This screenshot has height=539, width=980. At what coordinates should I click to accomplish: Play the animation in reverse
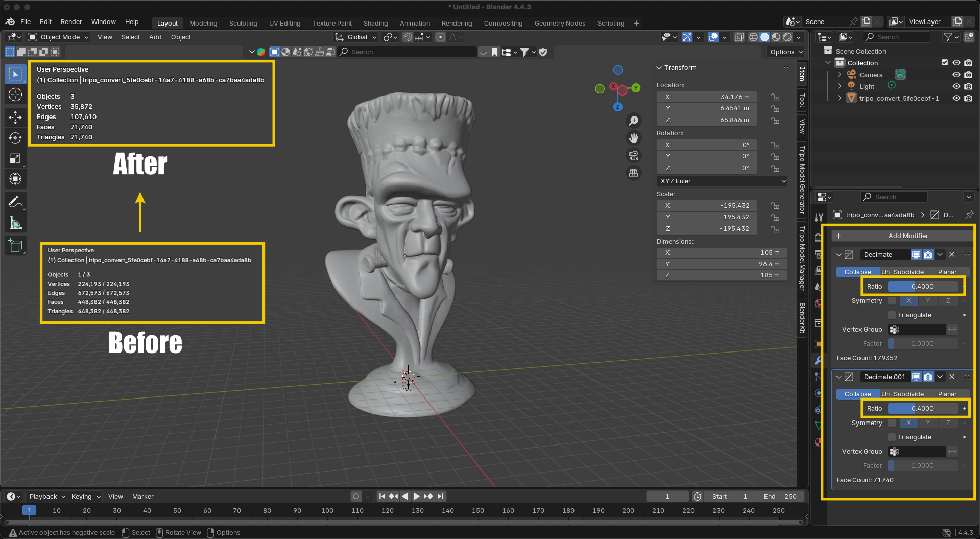pyautogui.click(x=405, y=496)
